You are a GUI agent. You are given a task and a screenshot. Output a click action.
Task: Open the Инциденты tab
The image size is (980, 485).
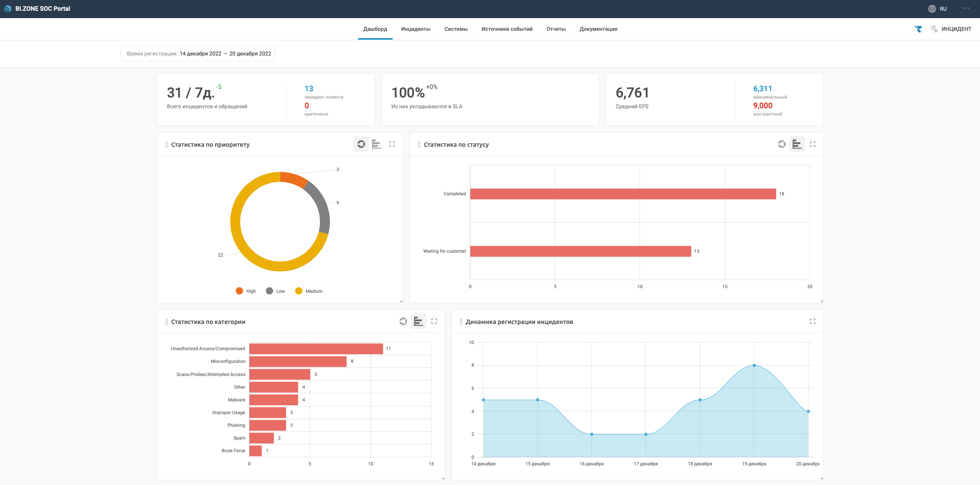point(416,29)
